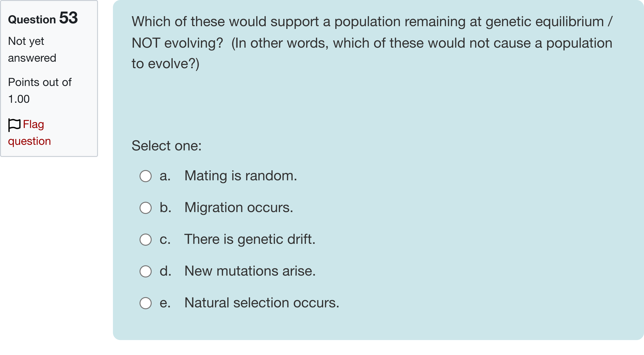The height and width of the screenshot is (355, 644).
Task: Click the "Select one:" prompt label
Action: point(167,146)
